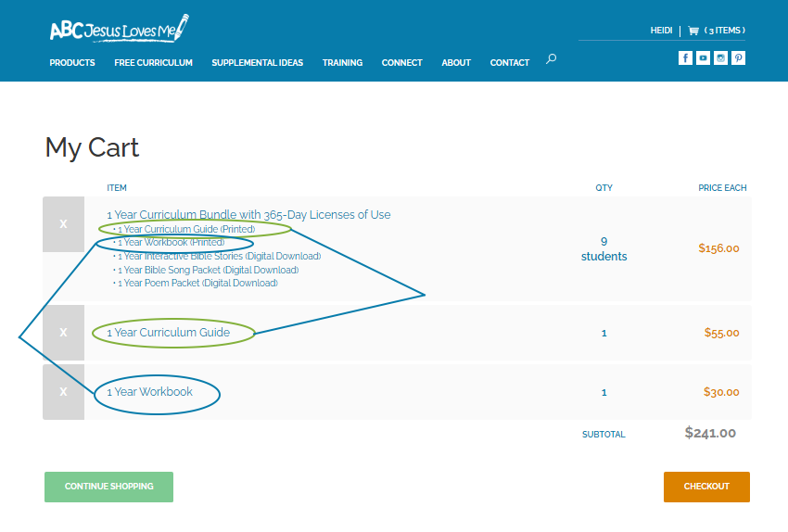
Task: Click the quantity 1 for 1 Year Workbook
Action: point(604,392)
